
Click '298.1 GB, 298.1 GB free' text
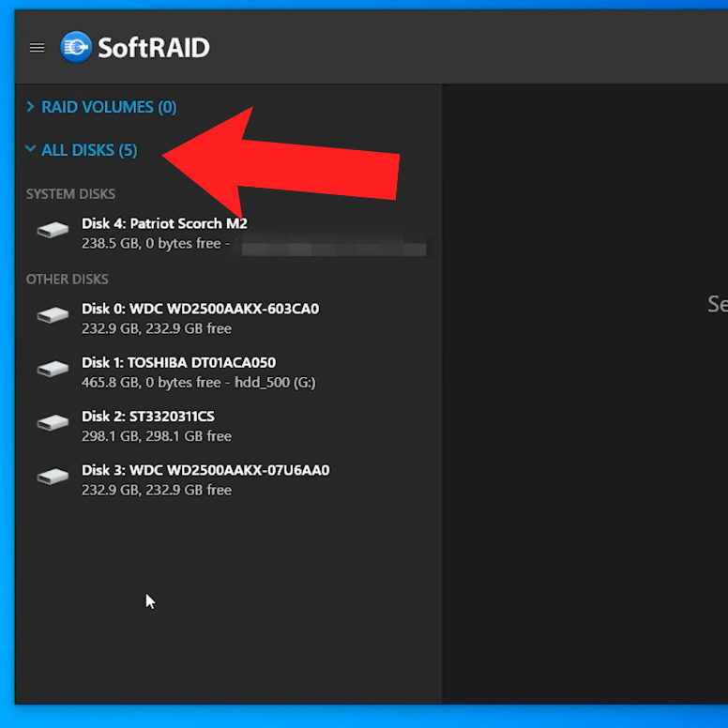(x=157, y=436)
